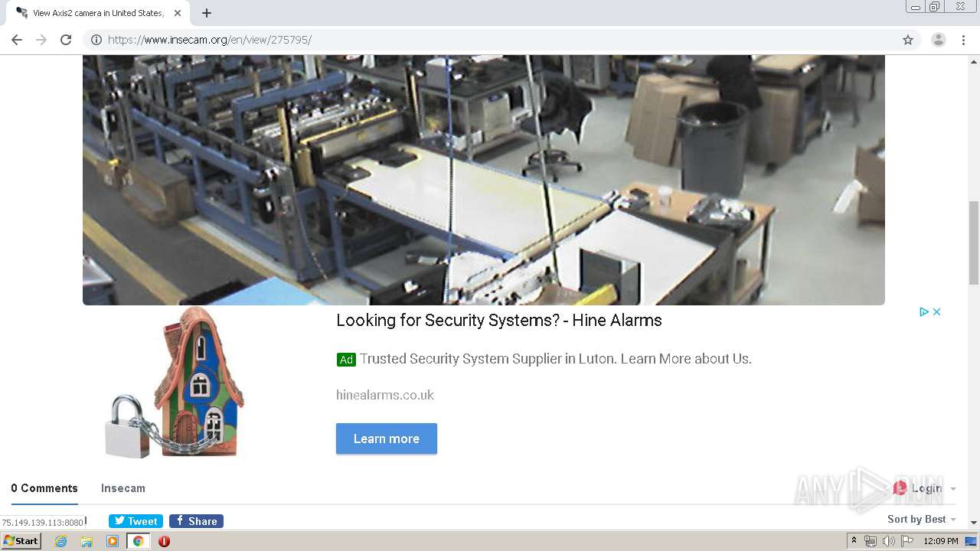
Task: Open the Windows Start menu
Action: (21, 541)
